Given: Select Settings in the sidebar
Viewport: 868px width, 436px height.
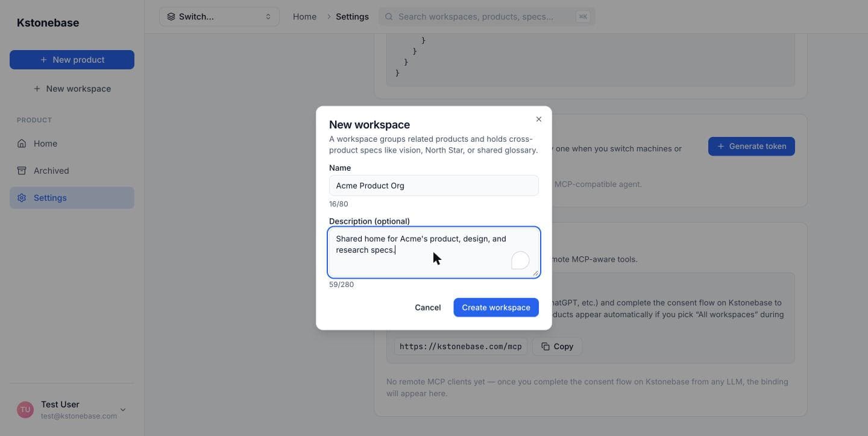Looking at the screenshot, I should click(72, 198).
